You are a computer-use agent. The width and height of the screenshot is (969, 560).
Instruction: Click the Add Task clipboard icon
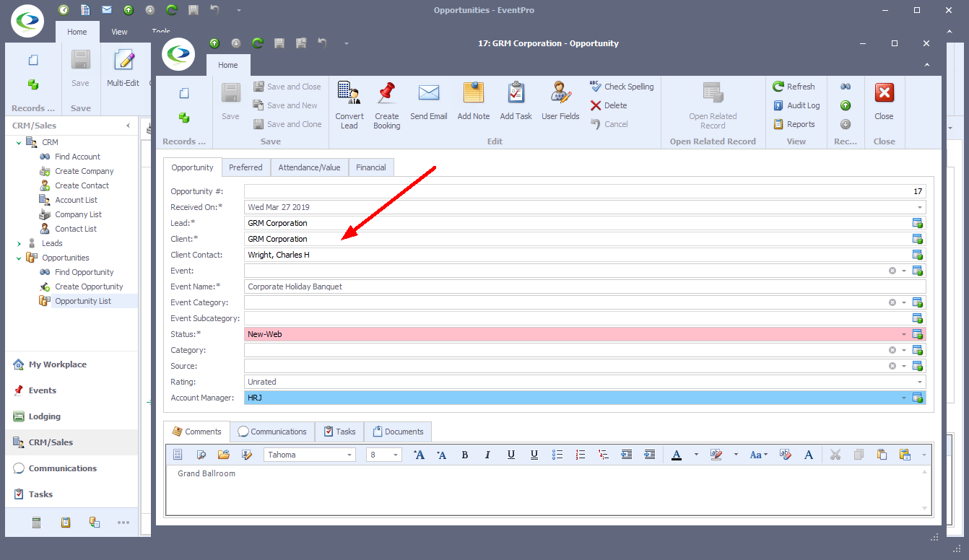516,93
